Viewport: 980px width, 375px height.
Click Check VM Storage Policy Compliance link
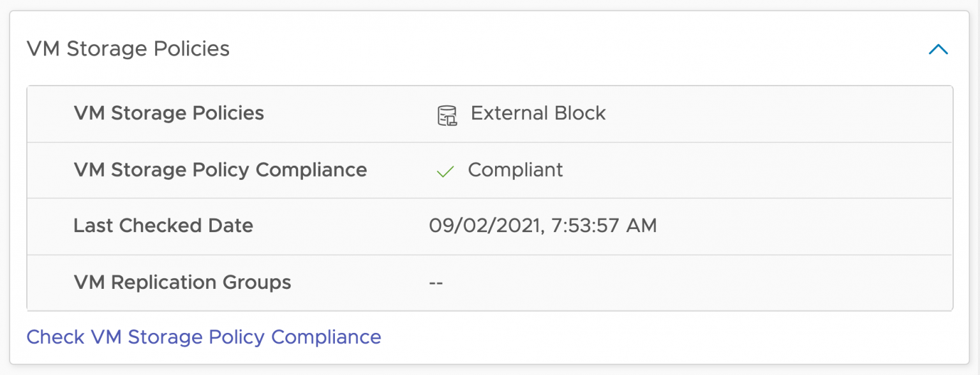204,337
